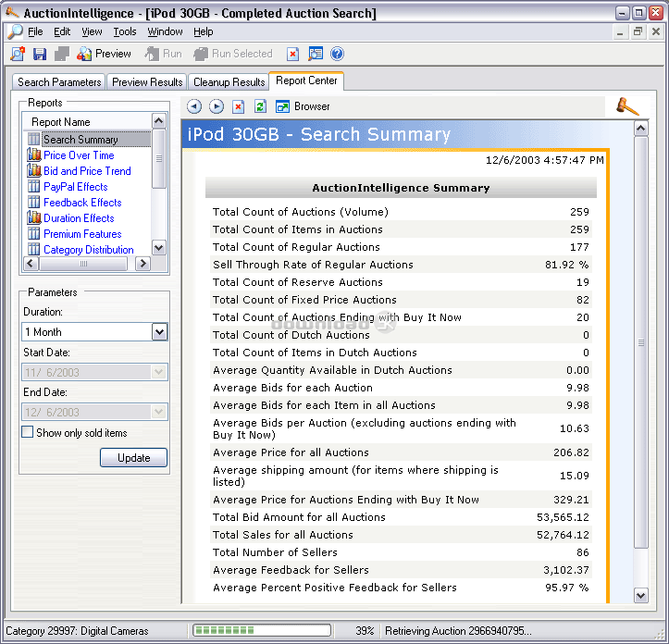Image resolution: width=669 pixels, height=644 pixels.
Task: Click the reports list horizontal scrollbar thumb
Action: pos(83,264)
